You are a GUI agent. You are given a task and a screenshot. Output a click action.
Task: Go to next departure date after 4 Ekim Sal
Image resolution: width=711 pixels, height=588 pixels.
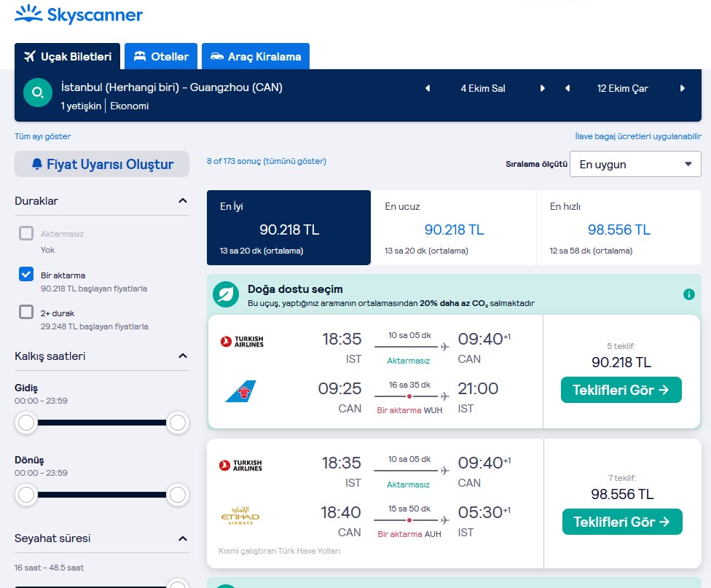(542, 88)
